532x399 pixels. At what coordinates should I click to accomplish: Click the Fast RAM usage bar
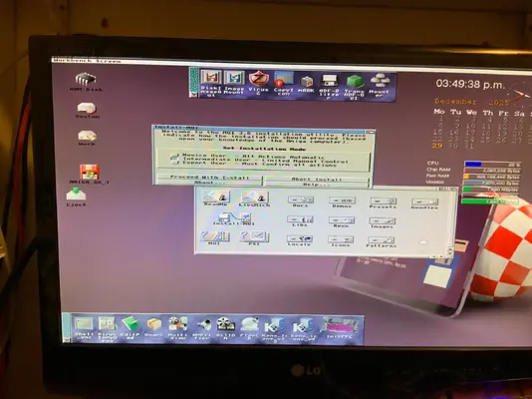click(491, 177)
